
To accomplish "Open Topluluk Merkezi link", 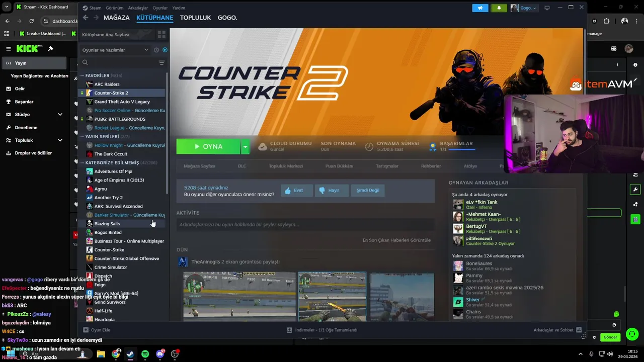I will tap(286, 166).
